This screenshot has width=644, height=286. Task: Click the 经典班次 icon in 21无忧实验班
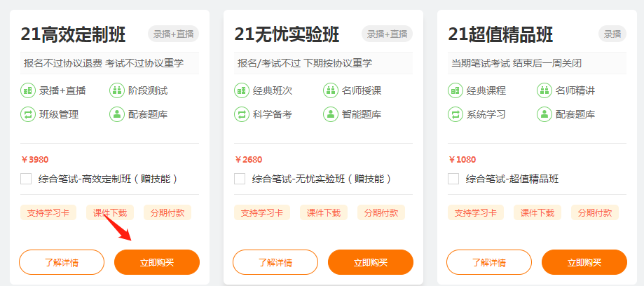tap(241, 90)
